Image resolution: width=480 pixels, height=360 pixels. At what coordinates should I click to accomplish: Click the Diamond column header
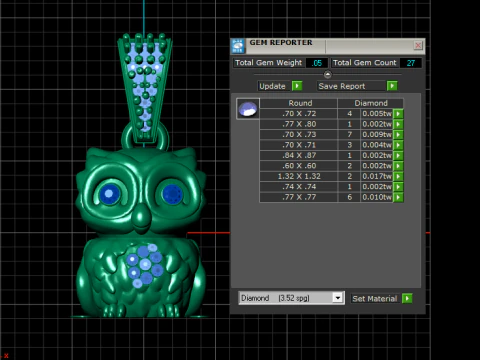coord(371,103)
